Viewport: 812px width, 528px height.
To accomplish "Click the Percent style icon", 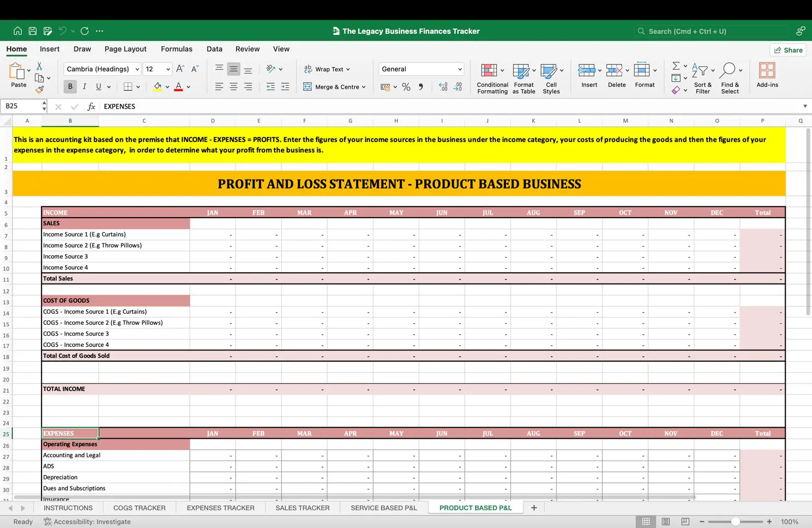I will point(406,87).
